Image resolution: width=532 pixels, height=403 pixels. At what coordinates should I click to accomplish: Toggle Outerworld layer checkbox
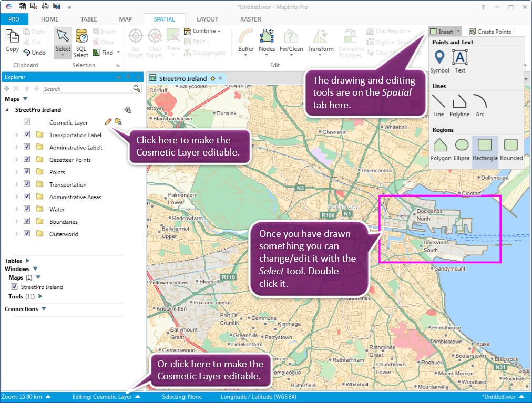[x=27, y=233]
